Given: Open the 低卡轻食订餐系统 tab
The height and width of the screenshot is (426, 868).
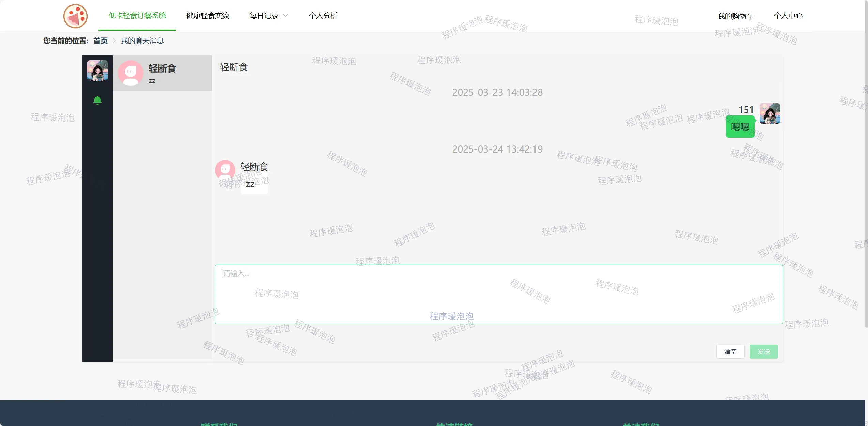Looking at the screenshot, I should (137, 16).
